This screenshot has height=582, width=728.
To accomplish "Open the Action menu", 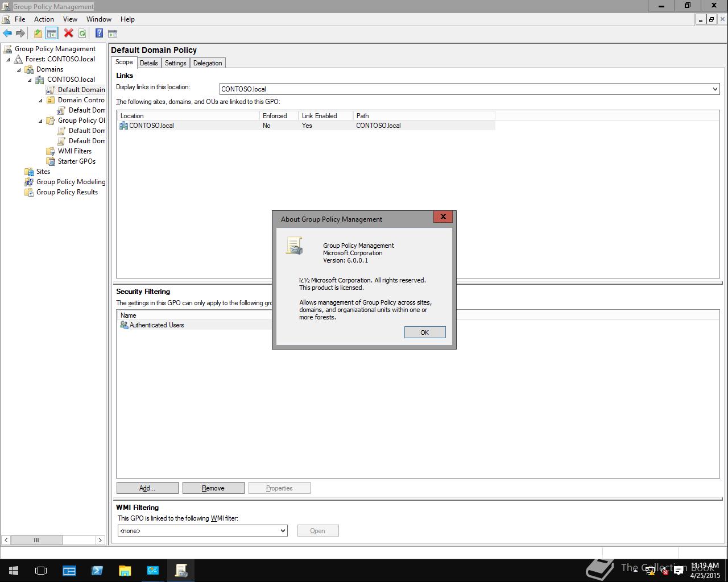I will point(44,19).
